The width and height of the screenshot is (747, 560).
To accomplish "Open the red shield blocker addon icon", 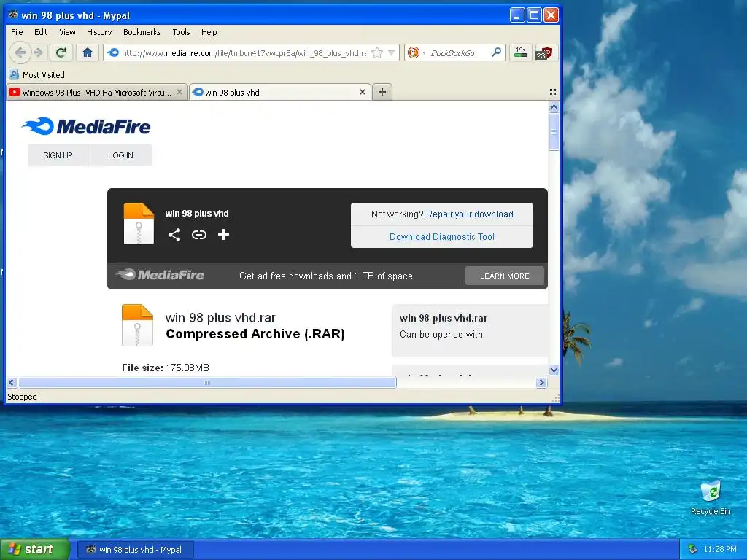I will 543,52.
